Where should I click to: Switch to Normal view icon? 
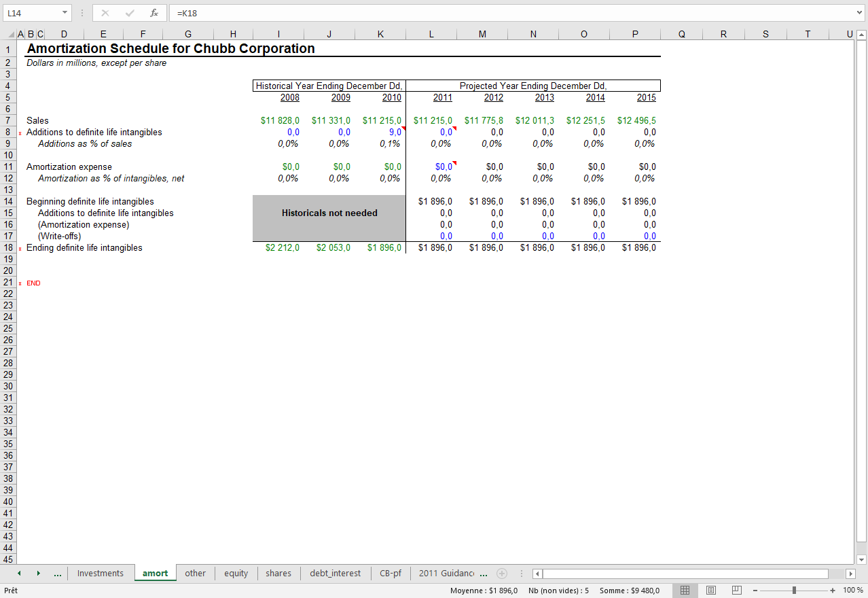(x=685, y=591)
